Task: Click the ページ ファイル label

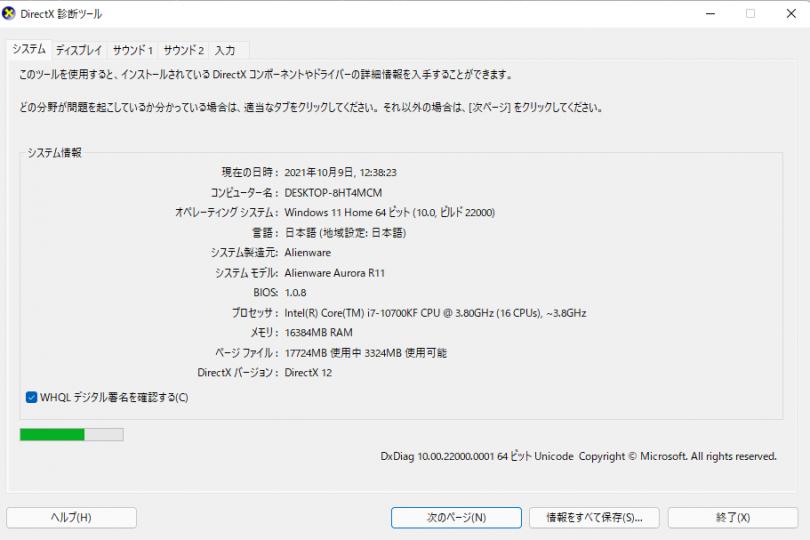Action: 246,353
